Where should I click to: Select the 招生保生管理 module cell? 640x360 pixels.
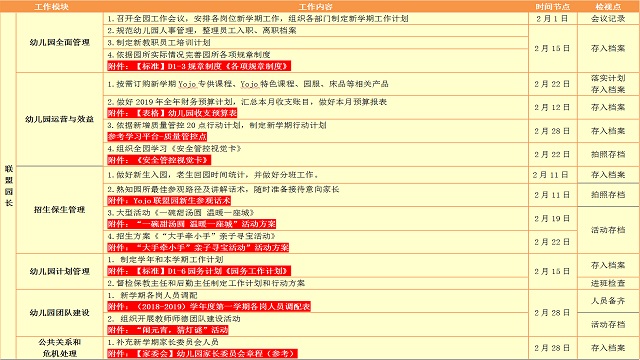click(x=60, y=210)
